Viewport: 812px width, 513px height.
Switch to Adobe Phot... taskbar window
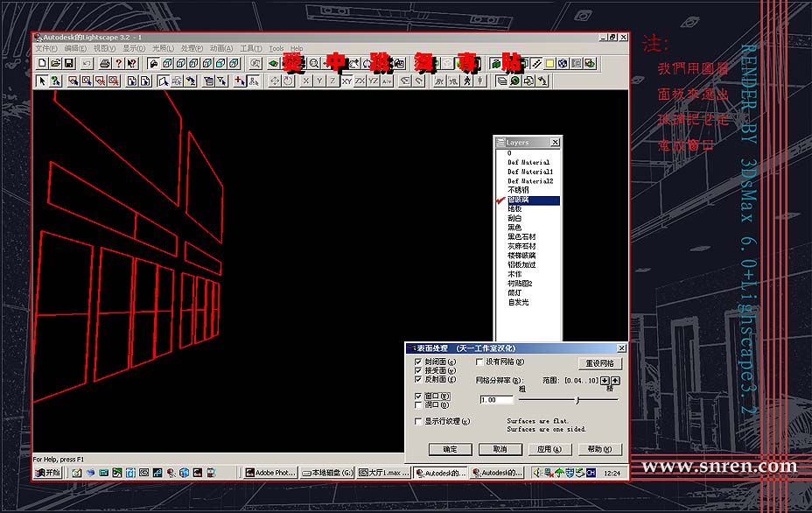[x=271, y=473]
